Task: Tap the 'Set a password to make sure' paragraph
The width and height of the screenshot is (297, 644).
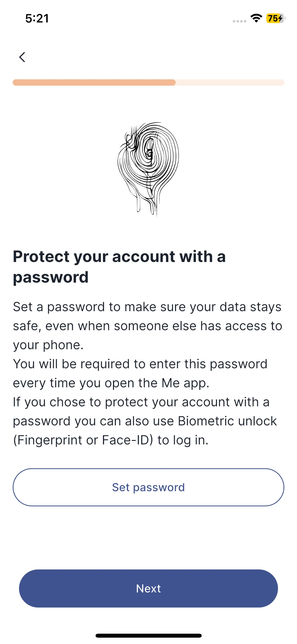Action: [148, 326]
